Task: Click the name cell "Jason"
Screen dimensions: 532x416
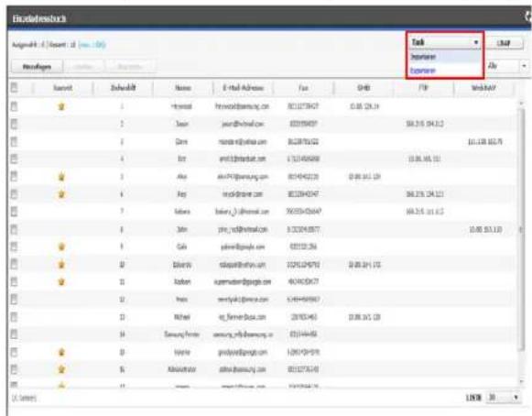Action: [x=182, y=124]
